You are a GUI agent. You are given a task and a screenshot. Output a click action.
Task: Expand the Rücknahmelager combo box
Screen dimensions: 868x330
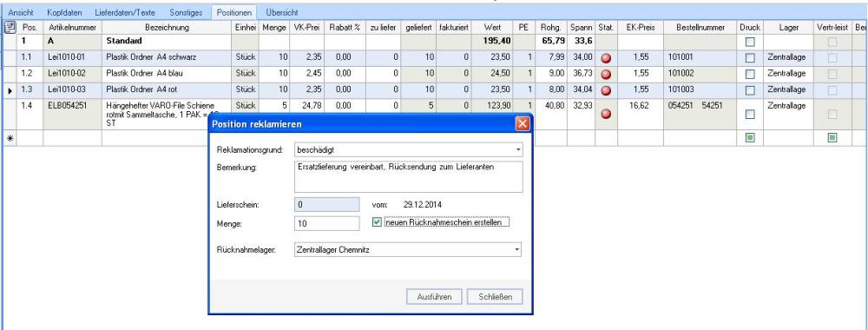coord(408,250)
